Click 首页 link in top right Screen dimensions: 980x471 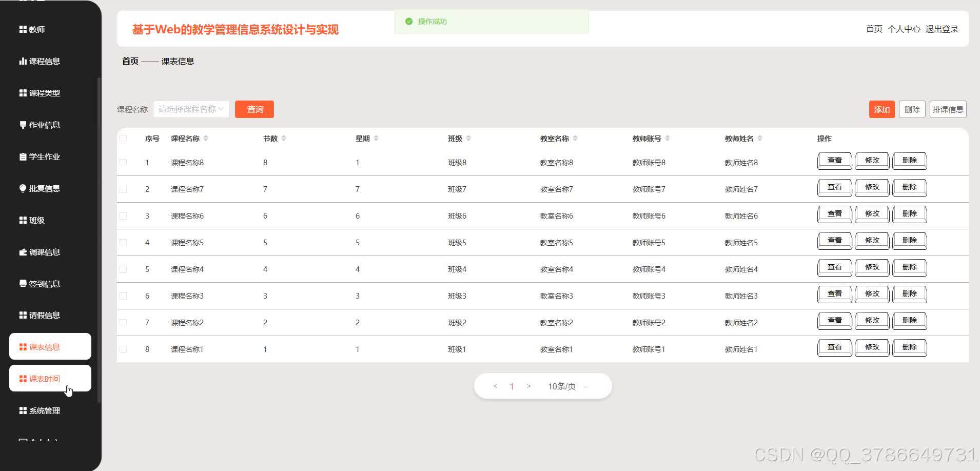pyautogui.click(x=874, y=29)
